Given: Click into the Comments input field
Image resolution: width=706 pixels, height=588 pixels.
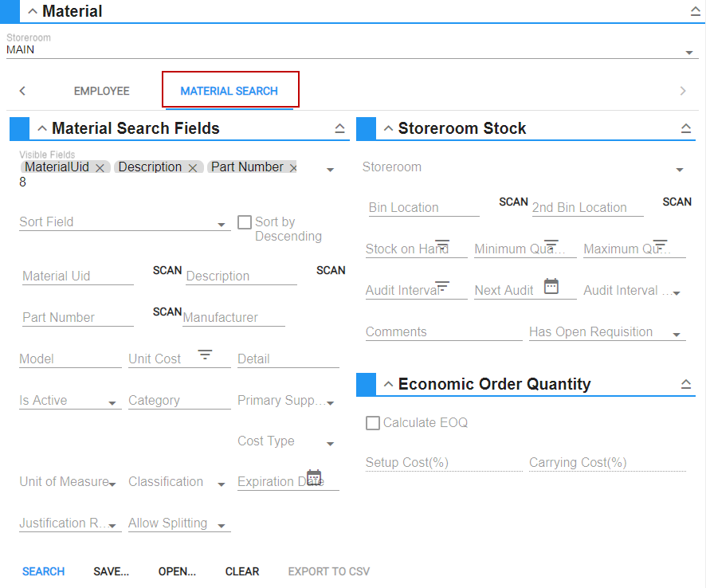Looking at the screenshot, I should pos(443,332).
